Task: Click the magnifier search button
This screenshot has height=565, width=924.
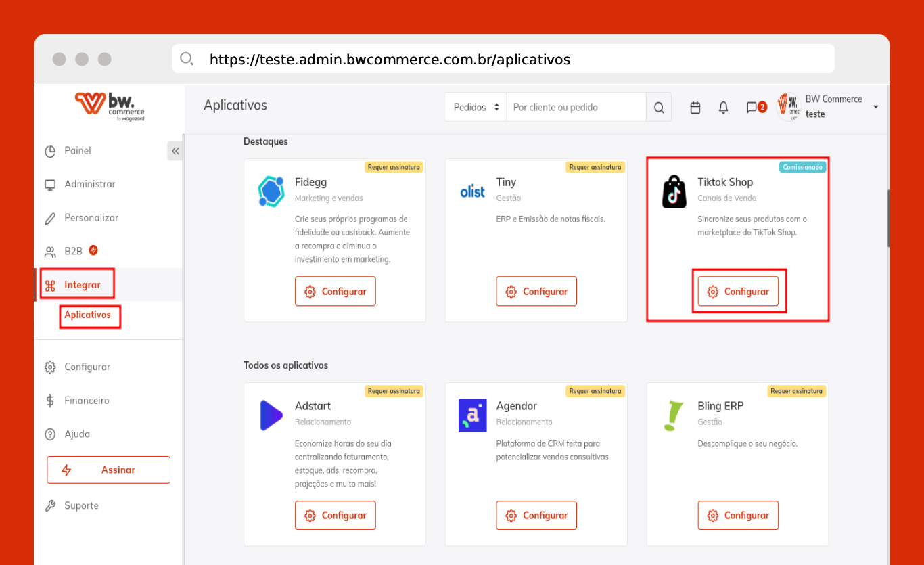Action: point(659,108)
